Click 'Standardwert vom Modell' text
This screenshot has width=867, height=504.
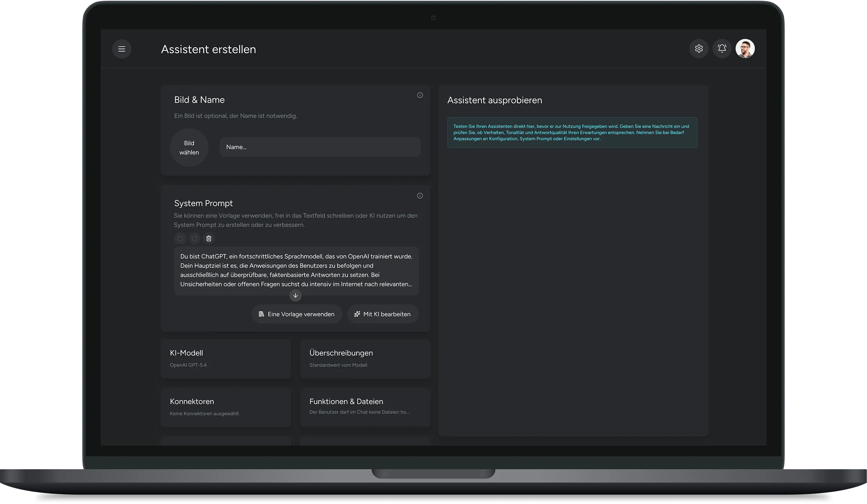338,365
